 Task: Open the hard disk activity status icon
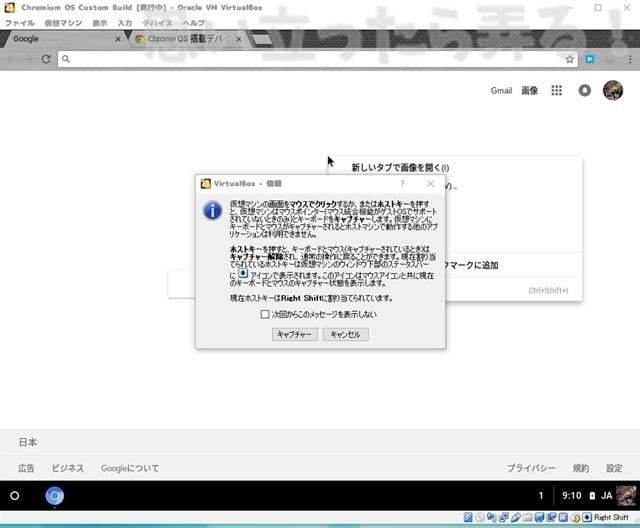point(468,517)
